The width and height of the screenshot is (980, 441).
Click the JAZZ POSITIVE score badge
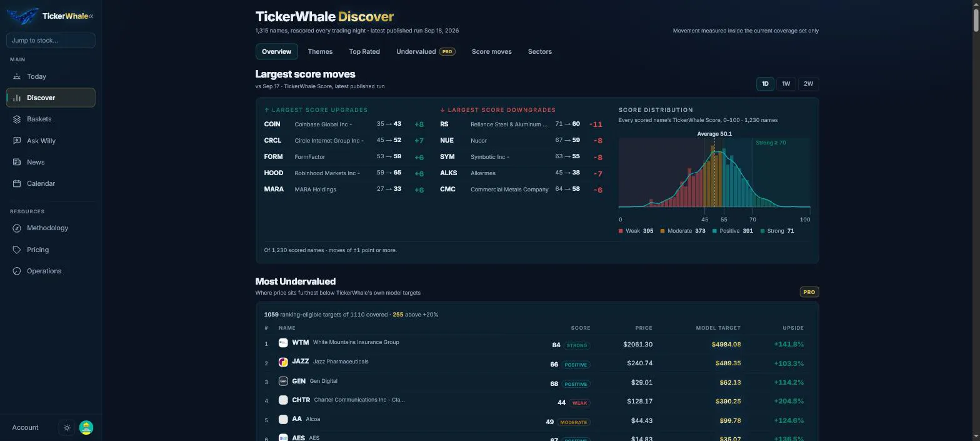pos(576,365)
